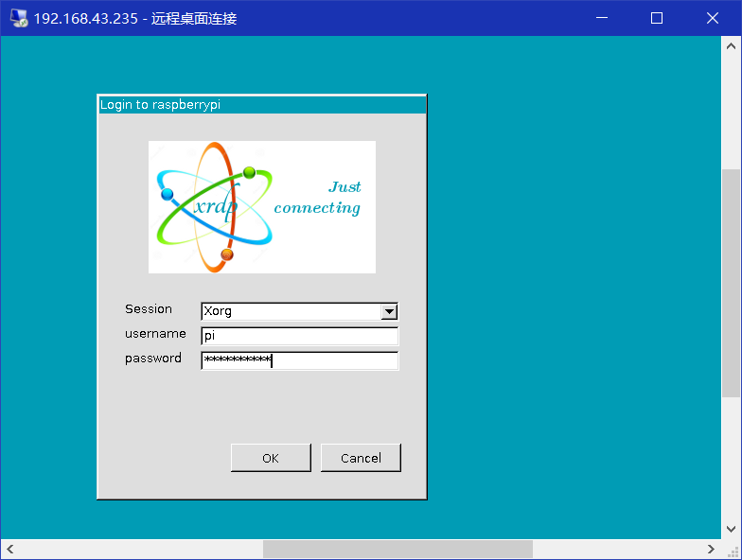Click the window resize grip at the corner
Screen dimensions: 742x560
point(733,551)
